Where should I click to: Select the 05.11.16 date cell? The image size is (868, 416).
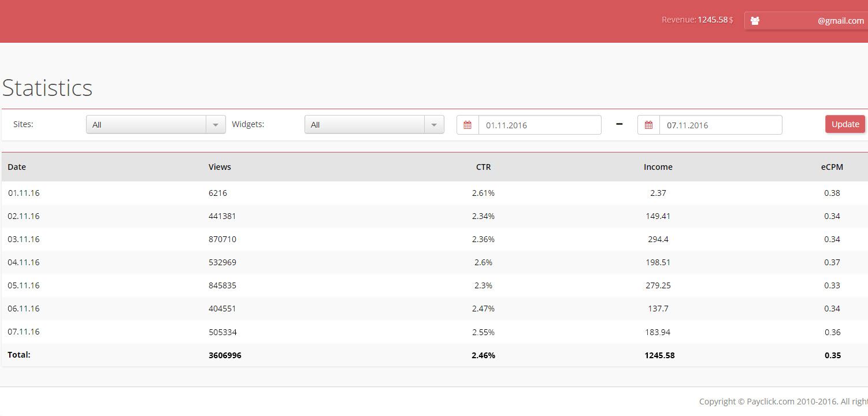[24, 285]
